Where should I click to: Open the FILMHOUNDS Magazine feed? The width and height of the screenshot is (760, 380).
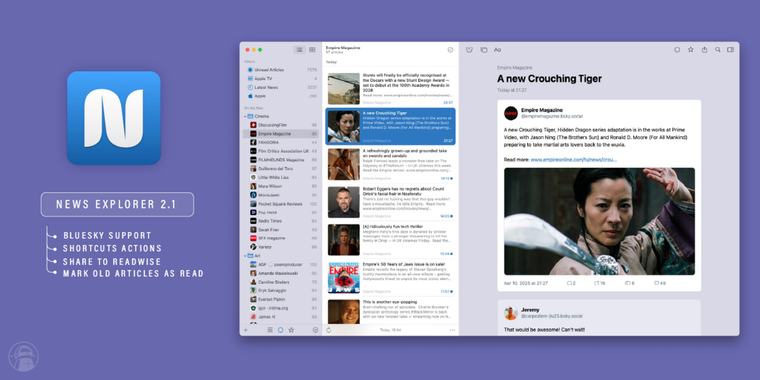coord(282,160)
